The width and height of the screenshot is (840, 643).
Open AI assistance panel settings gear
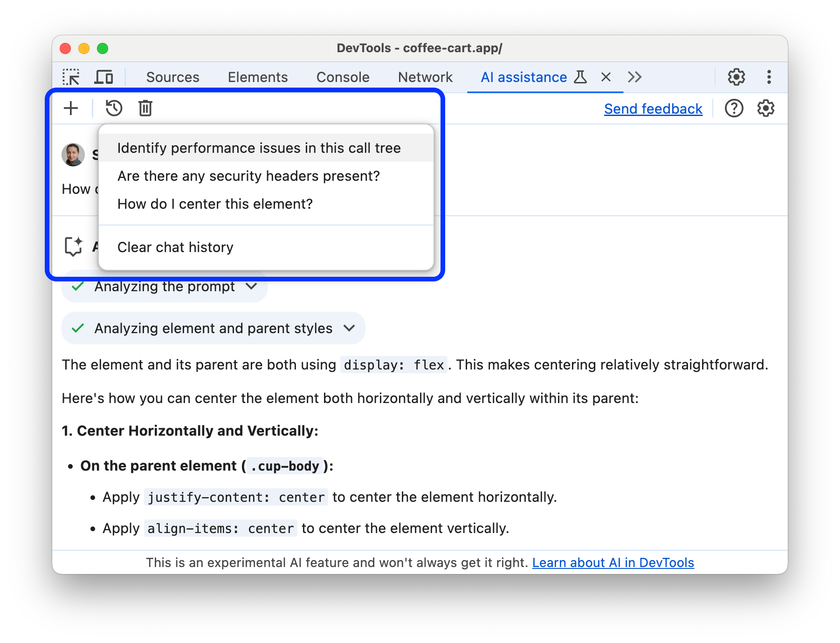coord(765,108)
